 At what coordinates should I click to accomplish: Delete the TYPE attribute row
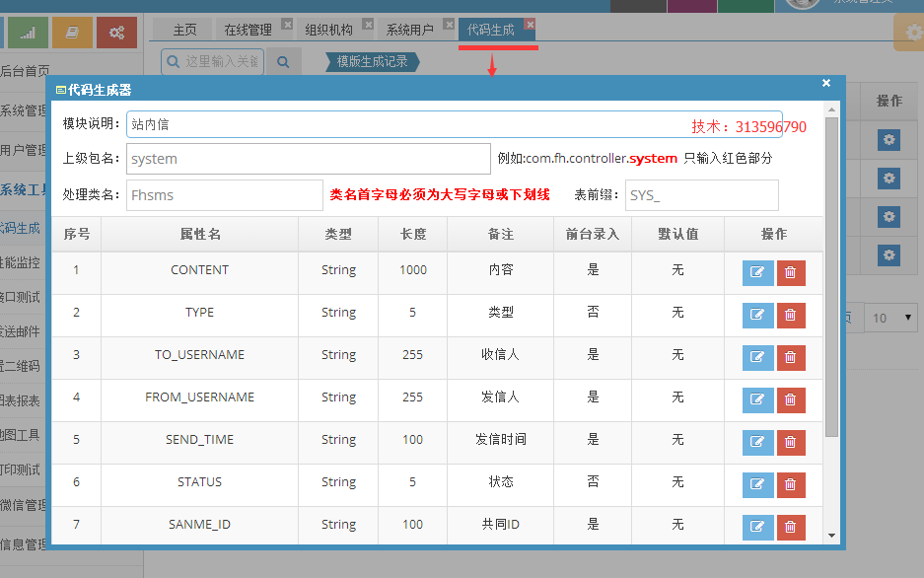coord(791,315)
